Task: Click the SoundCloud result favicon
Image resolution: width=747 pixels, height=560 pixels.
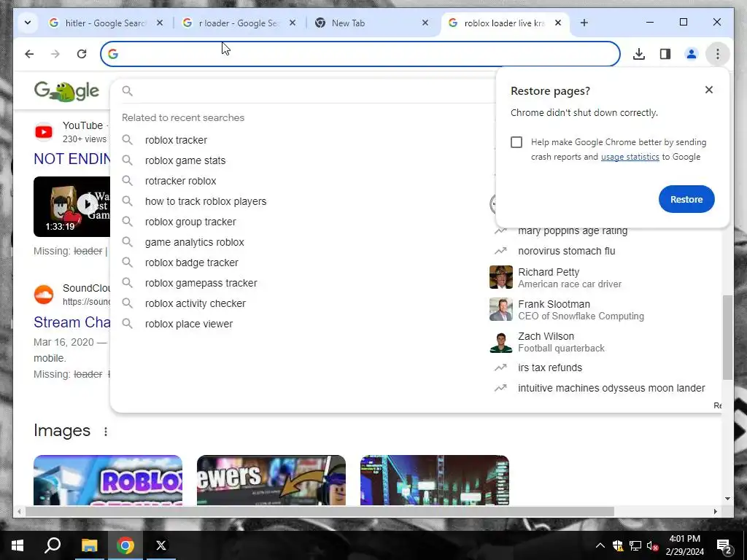Action: pyautogui.click(x=44, y=295)
